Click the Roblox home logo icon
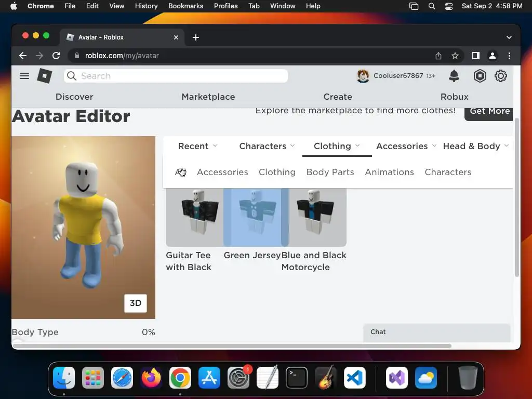 (45, 76)
